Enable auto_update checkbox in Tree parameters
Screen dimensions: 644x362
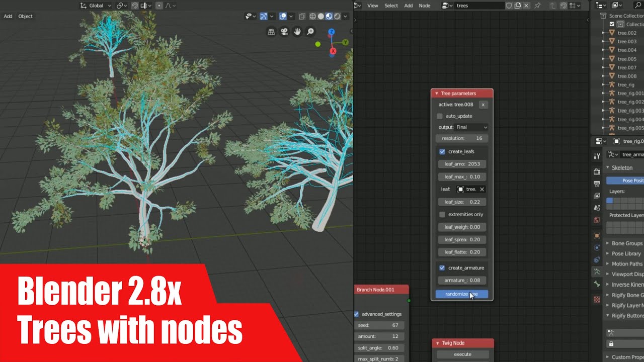[440, 116]
